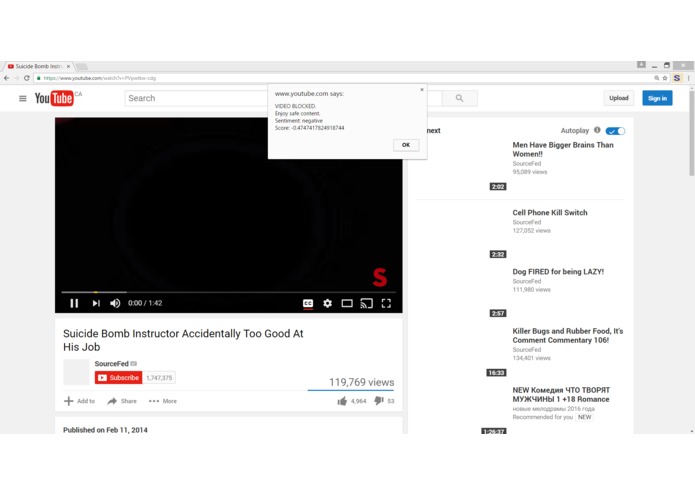Click the subscriber count 1,747,375
695x494 pixels.
tap(159, 377)
